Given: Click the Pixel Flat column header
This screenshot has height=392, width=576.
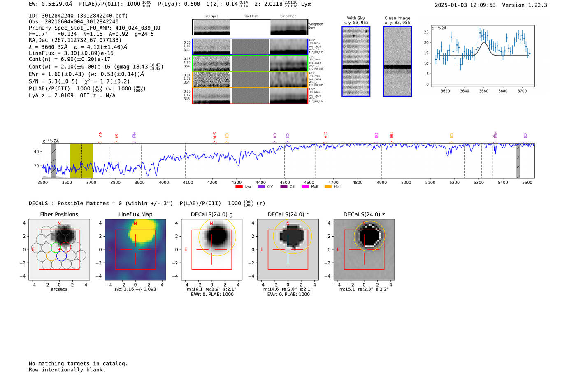Looking at the screenshot, I should [x=250, y=16].
